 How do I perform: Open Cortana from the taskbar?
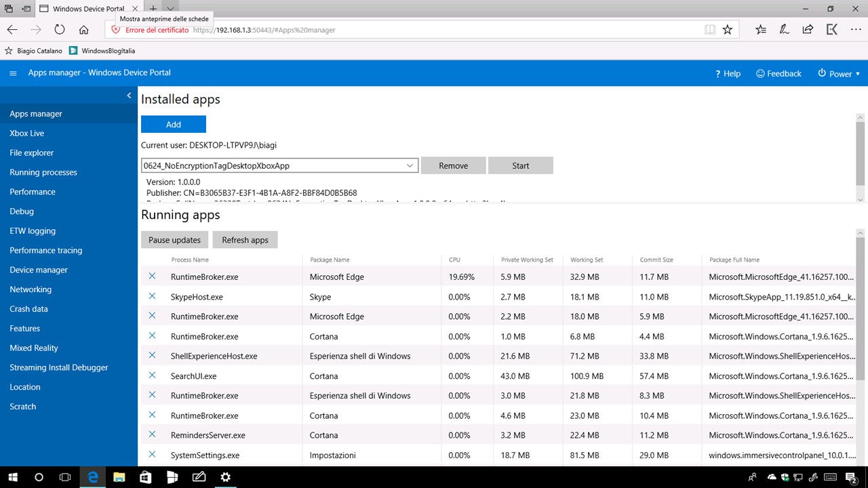pos(39,477)
